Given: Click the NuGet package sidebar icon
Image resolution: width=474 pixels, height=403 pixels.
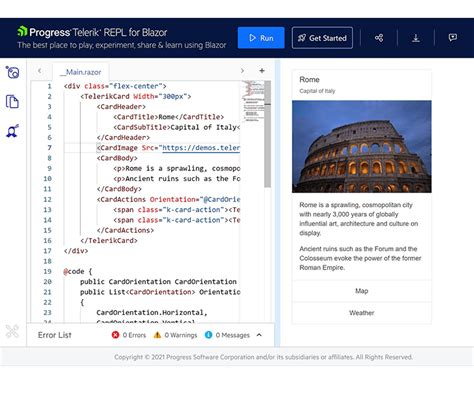Looking at the screenshot, I should [12, 131].
